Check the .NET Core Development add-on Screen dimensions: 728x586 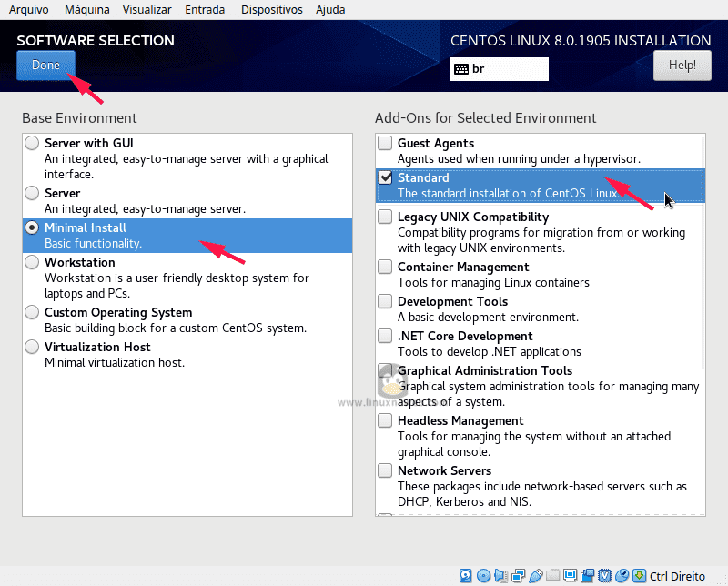coord(385,335)
